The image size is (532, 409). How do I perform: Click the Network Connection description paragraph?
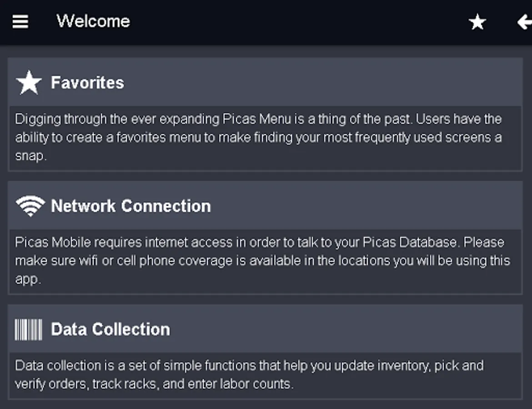pyautogui.click(x=262, y=260)
